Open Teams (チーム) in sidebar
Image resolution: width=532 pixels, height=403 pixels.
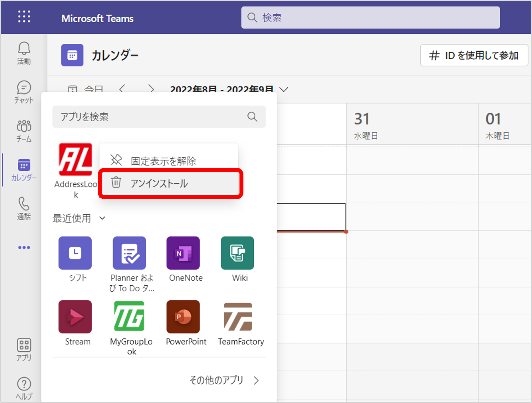pos(24,131)
